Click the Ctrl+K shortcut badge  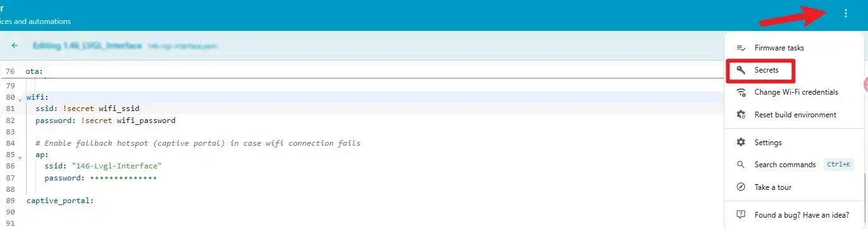(838, 165)
